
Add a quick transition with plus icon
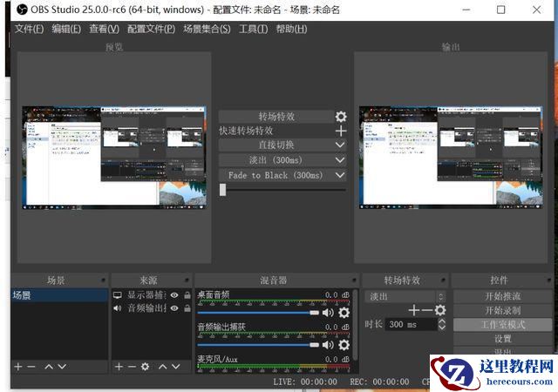341,131
